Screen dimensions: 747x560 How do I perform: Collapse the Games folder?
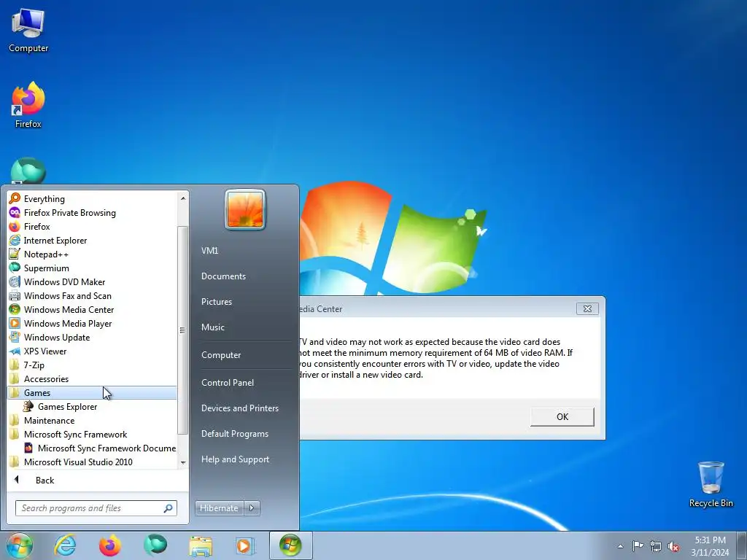click(92, 393)
